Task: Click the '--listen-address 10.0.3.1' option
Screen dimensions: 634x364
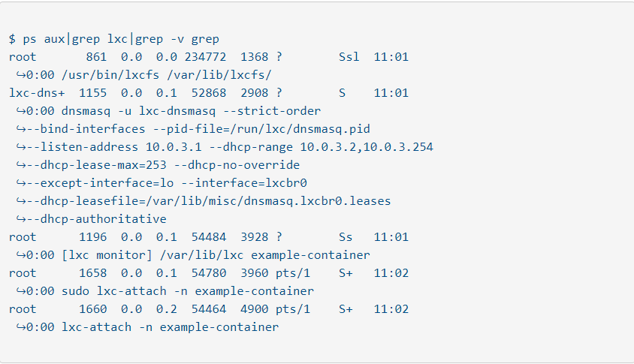Action: [114, 147]
